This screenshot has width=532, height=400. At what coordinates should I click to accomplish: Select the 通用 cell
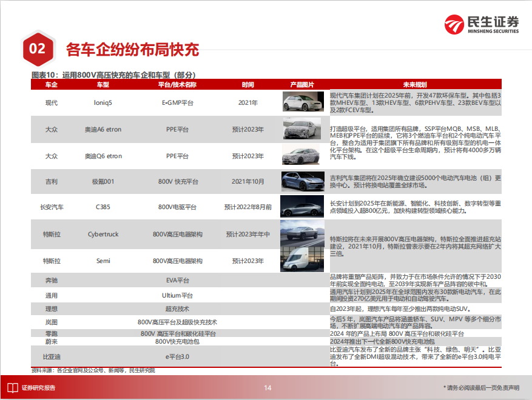[51, 296]
